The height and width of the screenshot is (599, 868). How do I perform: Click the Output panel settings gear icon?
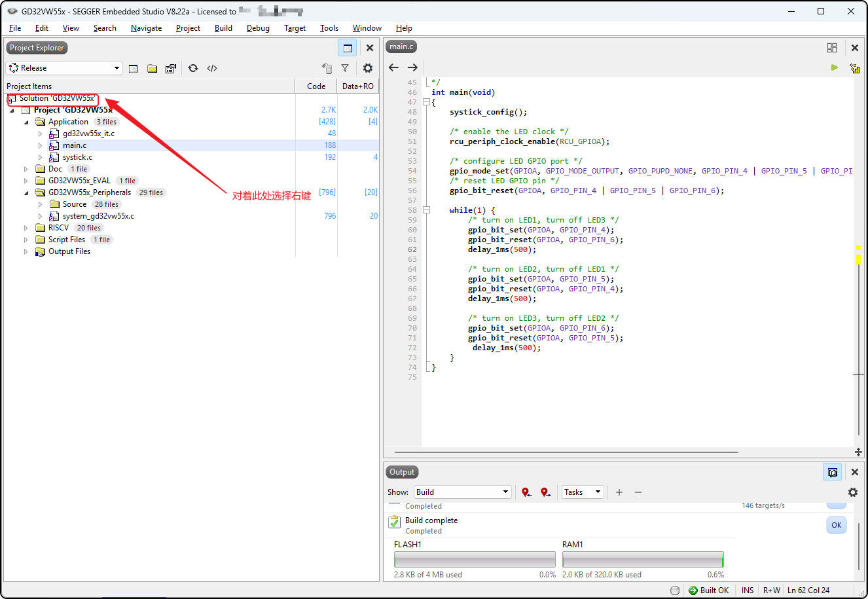tap(852, 492)
